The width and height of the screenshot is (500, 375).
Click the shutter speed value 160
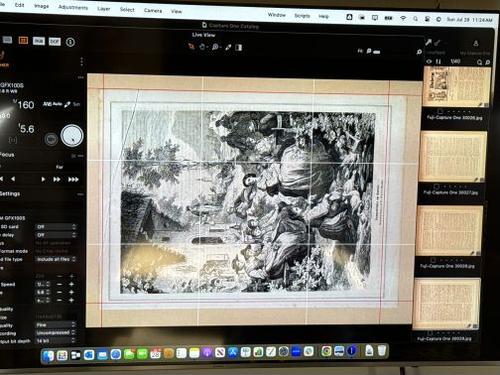(x=25, y=105)
